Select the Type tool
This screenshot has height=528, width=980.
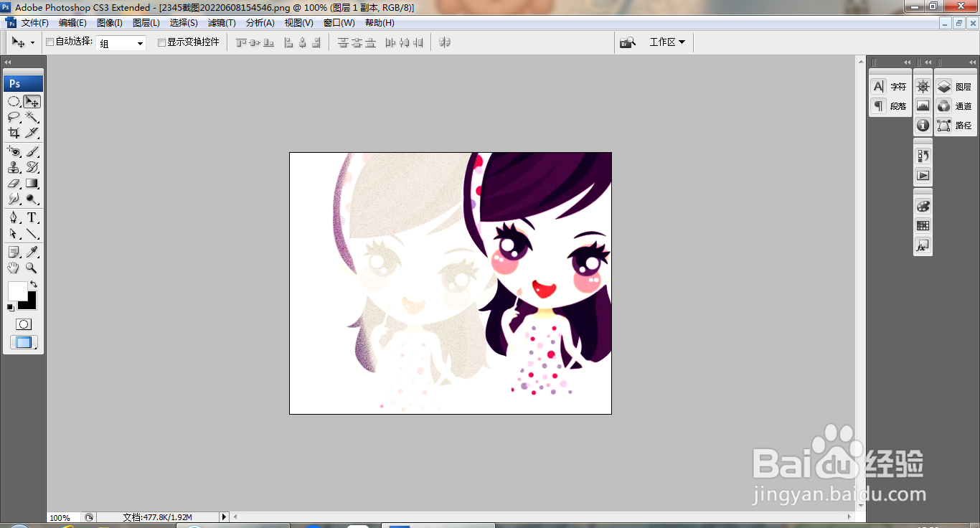pyautogui.click(x=32, y=217)
